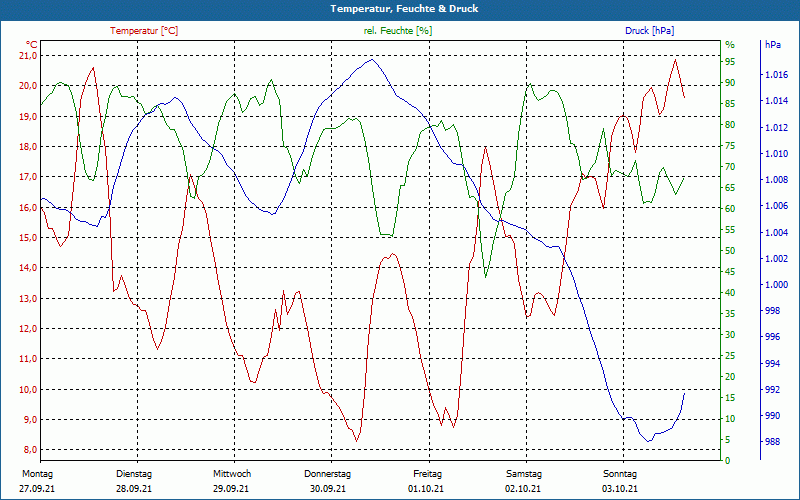The width and height of the screenshot is (800, 500).
Task: Click the '02.10.21' date label
Action: coord(523,489)
